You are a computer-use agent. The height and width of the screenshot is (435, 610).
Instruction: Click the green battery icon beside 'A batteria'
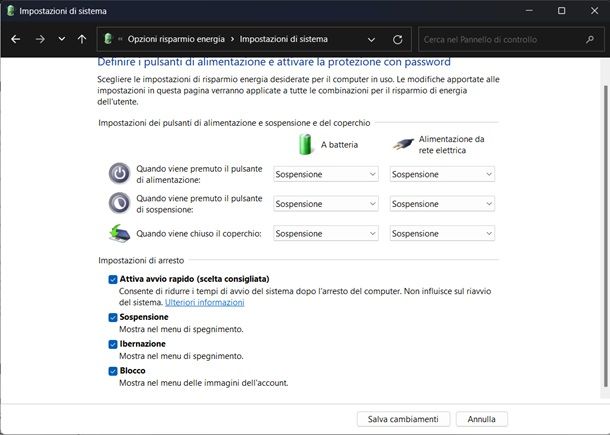click(x=305, y=144)
